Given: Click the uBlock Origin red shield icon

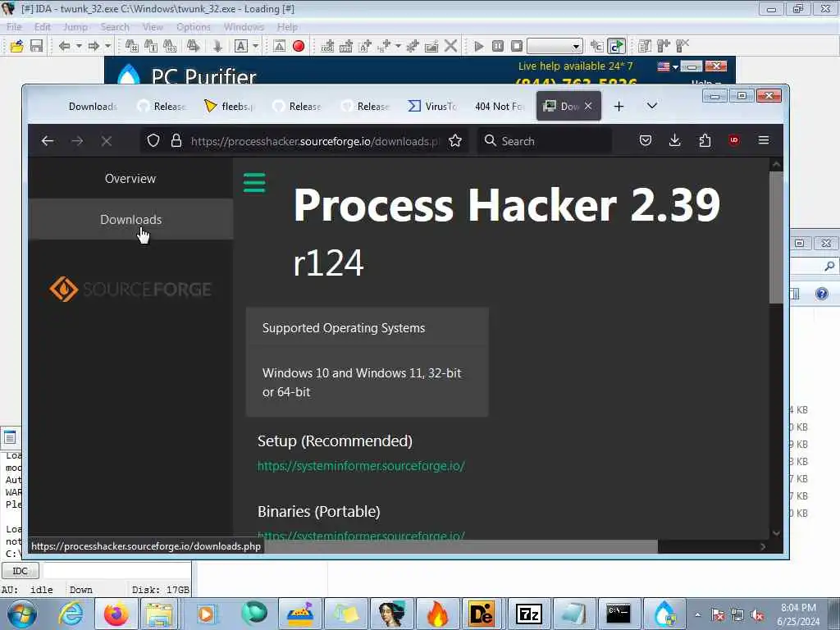Looking at the screenshot, I should [734, 140].
